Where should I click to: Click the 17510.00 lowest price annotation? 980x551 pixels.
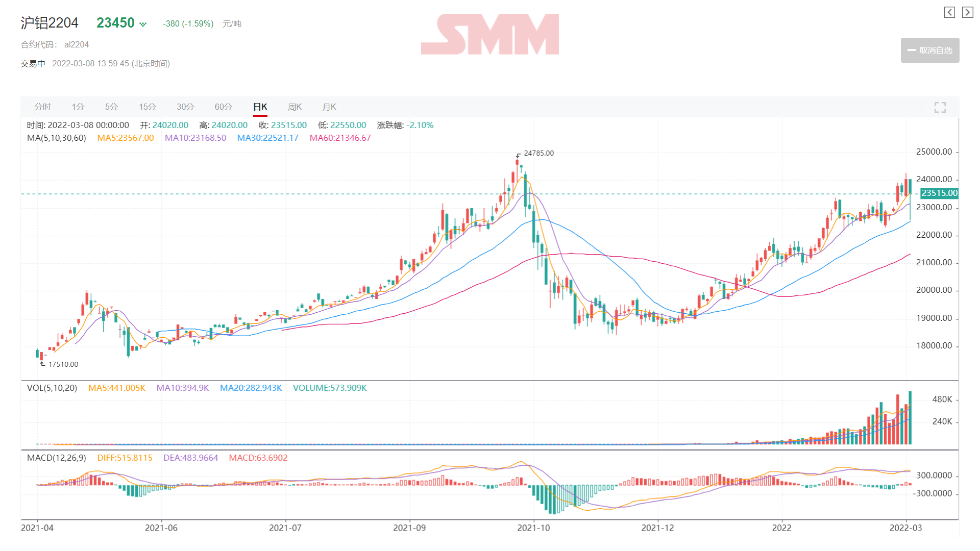[63, 364]
